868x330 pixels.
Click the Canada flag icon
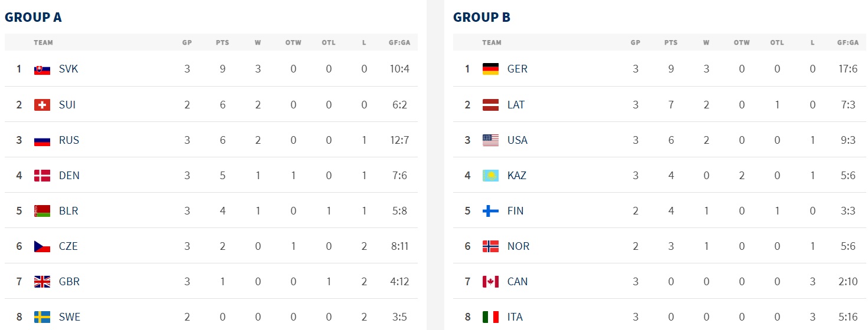pyautogui.click(x=490, y=281)
